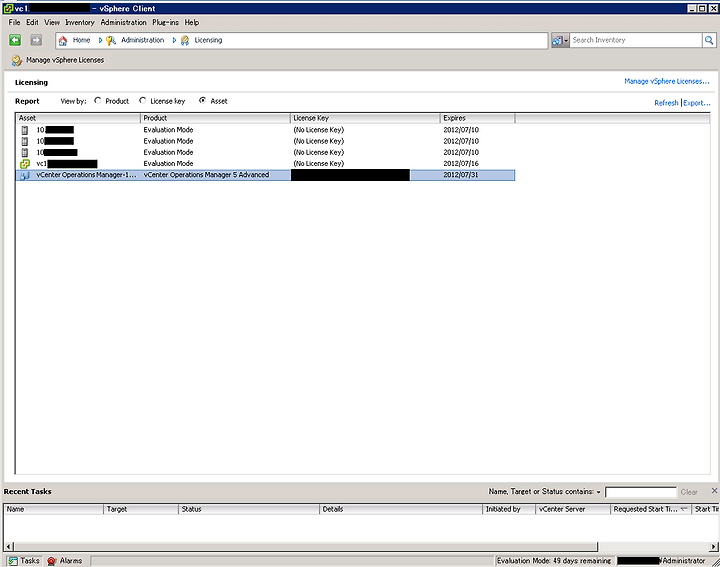Open the search inventory type dropdown

(560, 40)
